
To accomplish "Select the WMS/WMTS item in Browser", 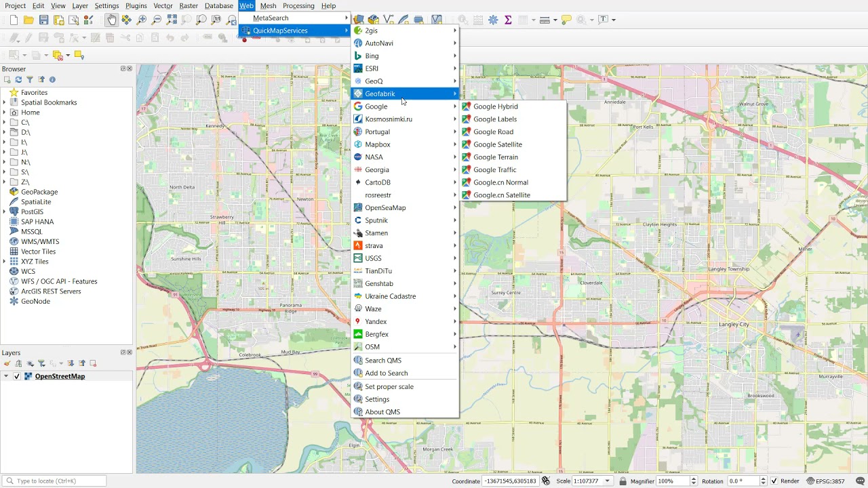I will click(40, 241).
